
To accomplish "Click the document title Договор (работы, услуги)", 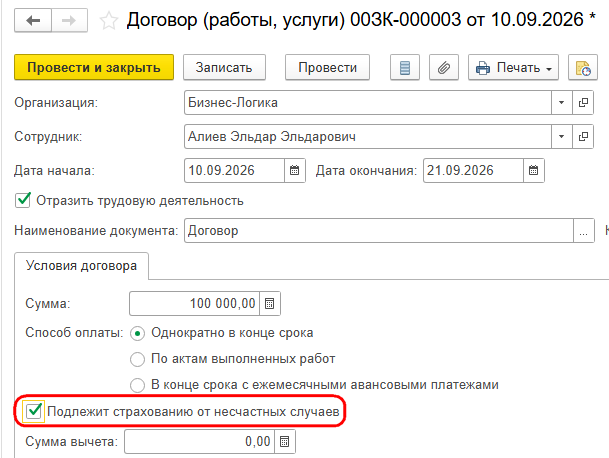I will (x=236, y=20).
